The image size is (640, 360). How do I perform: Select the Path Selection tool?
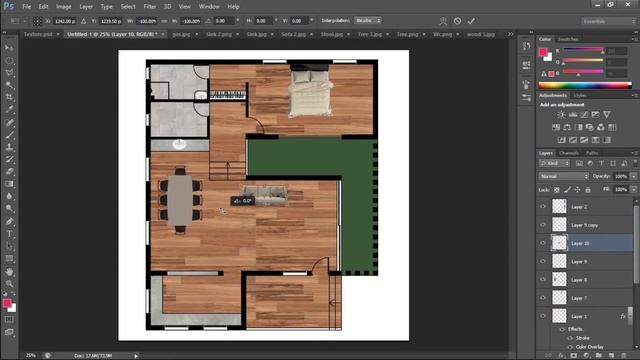pyautogui.click(x=9, y=246)
